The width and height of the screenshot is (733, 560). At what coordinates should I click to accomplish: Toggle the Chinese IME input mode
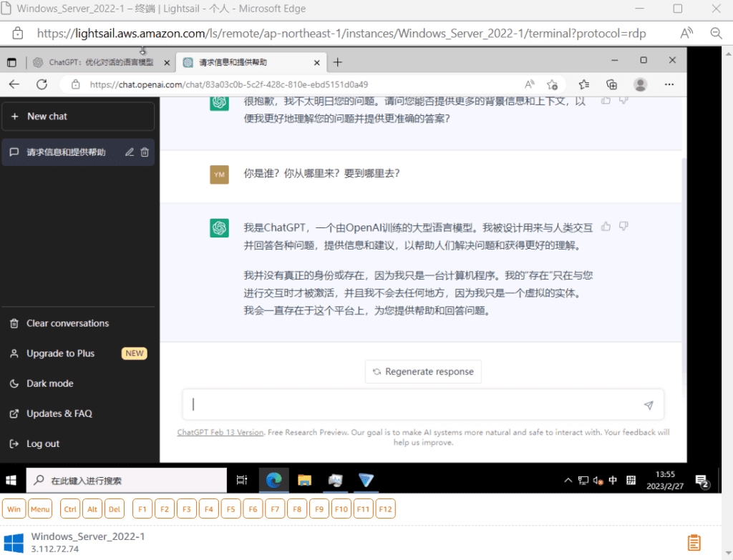pos(613,480)
